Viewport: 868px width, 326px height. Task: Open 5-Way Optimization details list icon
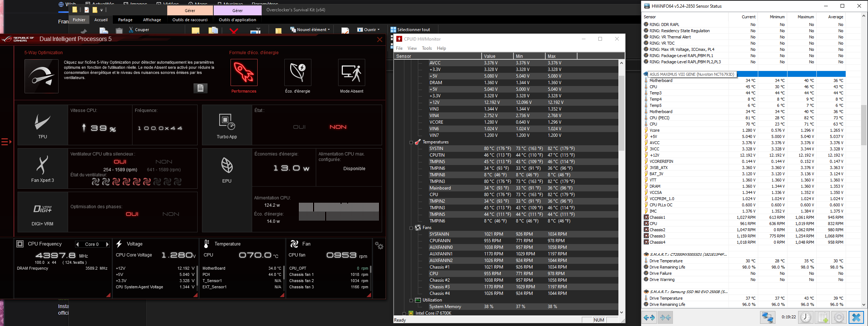point(200,88)
